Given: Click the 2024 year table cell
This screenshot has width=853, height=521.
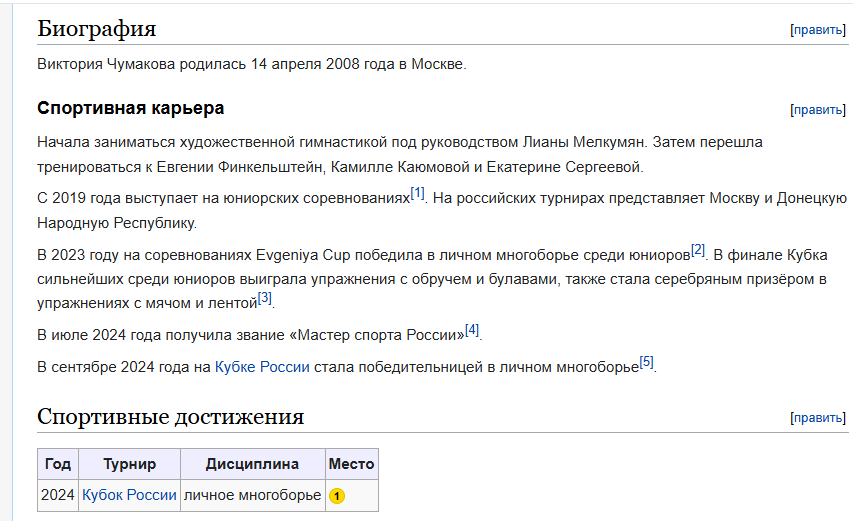Looking at the screenshot, I should pyautogui.click(x=58, y=495).
